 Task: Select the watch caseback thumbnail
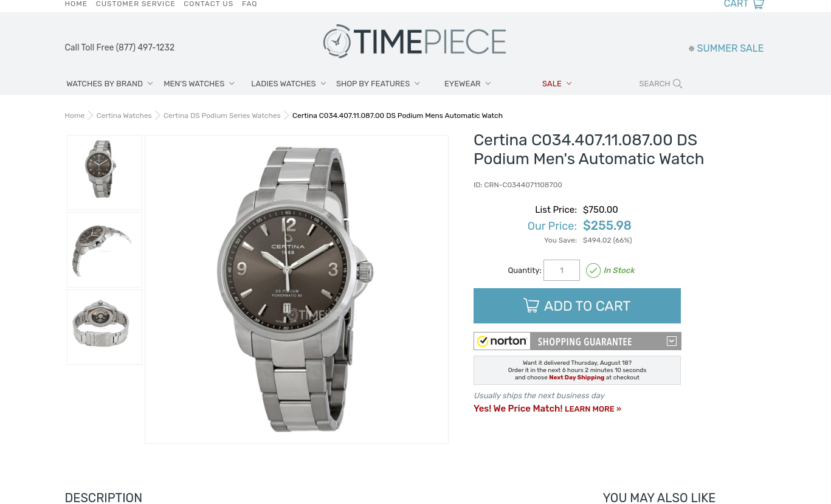coord(105,327)
